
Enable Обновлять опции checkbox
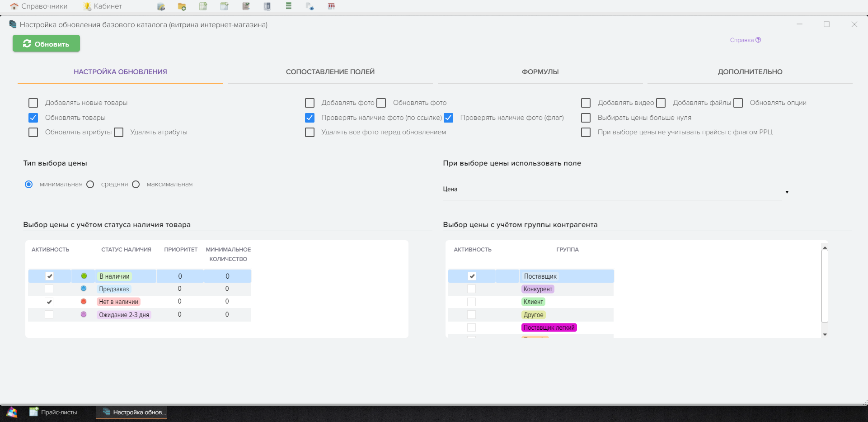pyautogui.click(x=738, y=103)
